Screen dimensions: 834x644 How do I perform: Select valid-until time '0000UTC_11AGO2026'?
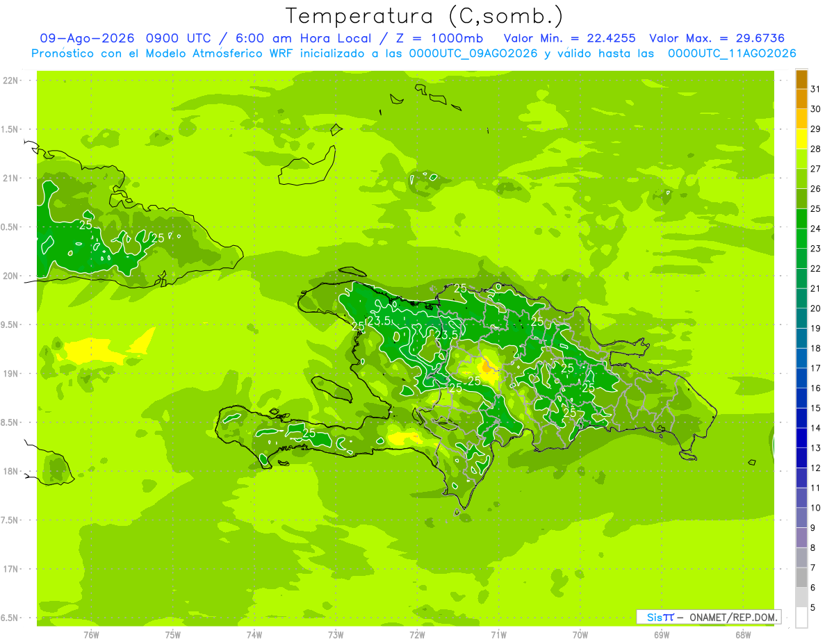732,53
